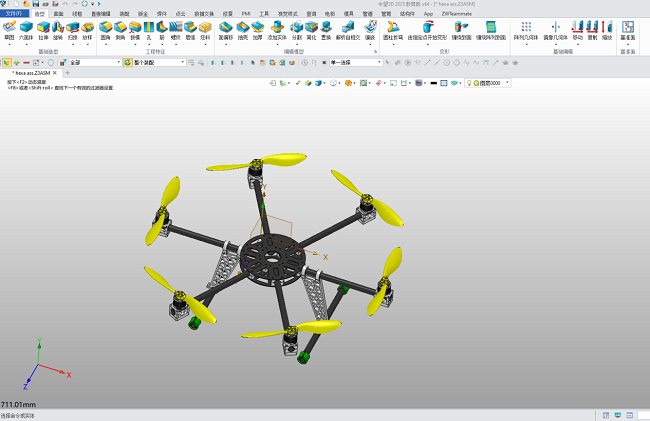Close the hexa ass.Z3ASM document tab
This screenshot has height=421, width=650.
click(56, 73)
